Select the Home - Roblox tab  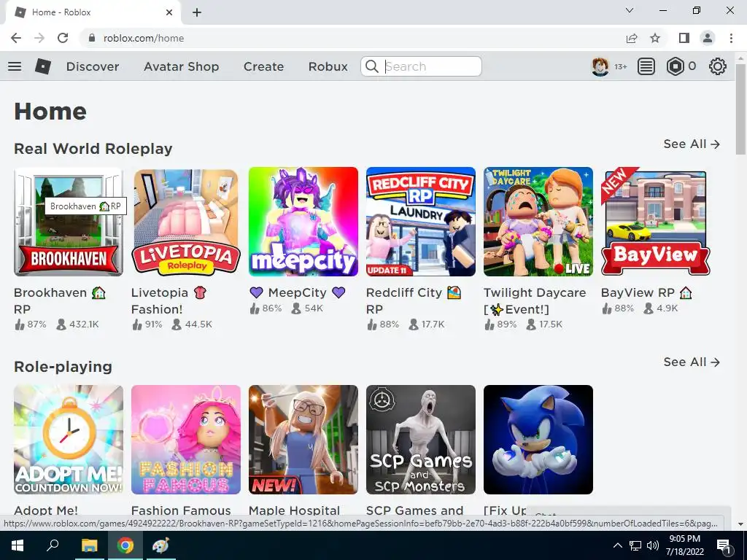tap(93, 12)
